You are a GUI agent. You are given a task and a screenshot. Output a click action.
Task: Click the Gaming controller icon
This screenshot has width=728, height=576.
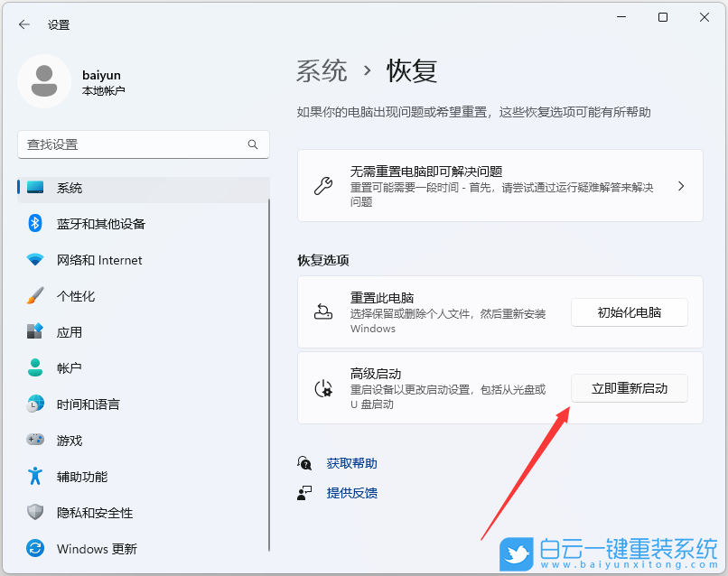coord(35,441)
